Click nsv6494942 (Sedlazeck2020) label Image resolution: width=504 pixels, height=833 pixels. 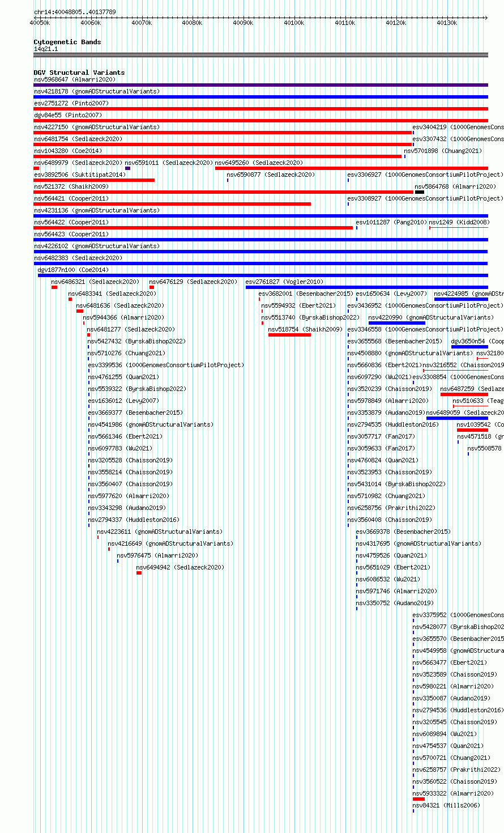point(181,567)
